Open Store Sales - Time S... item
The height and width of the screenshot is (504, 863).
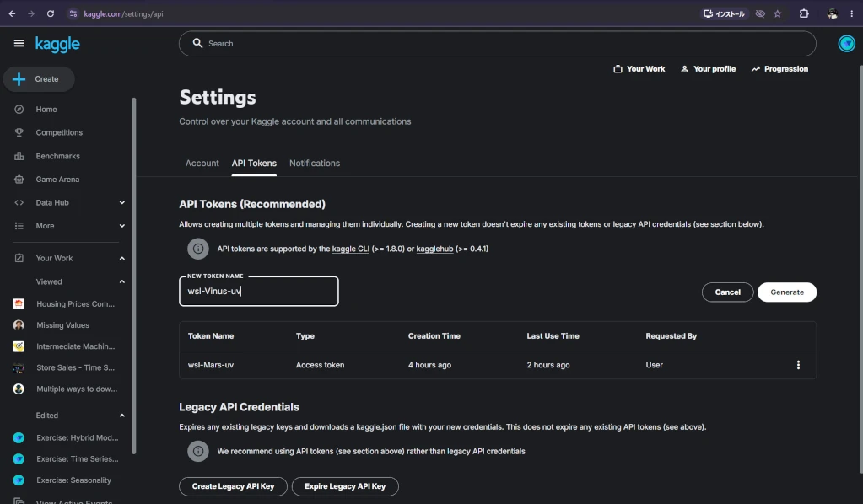click(75, 367)
